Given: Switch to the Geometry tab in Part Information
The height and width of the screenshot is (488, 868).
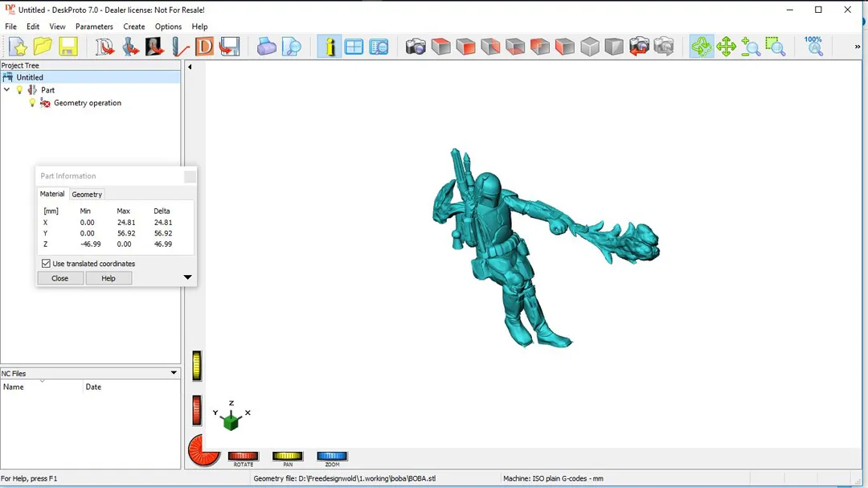Looking at the screenshot, I should pos(87,195).
